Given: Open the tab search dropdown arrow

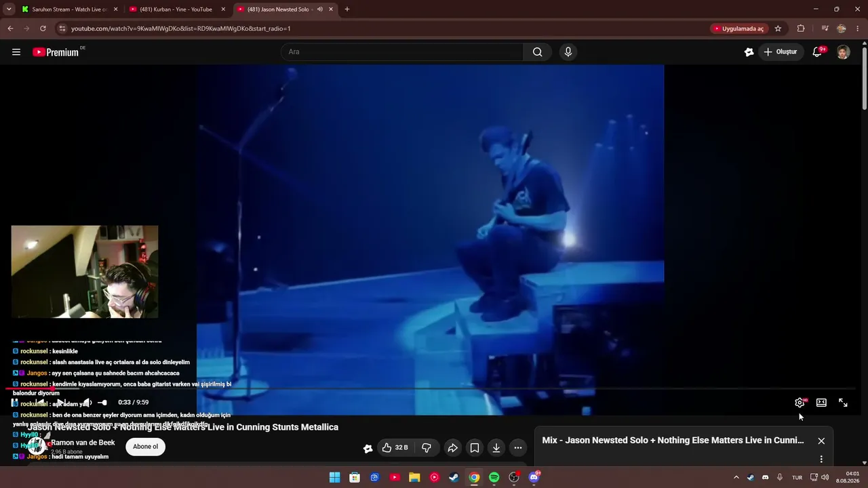Looking at the screenshot, I should tap(9, 9).
